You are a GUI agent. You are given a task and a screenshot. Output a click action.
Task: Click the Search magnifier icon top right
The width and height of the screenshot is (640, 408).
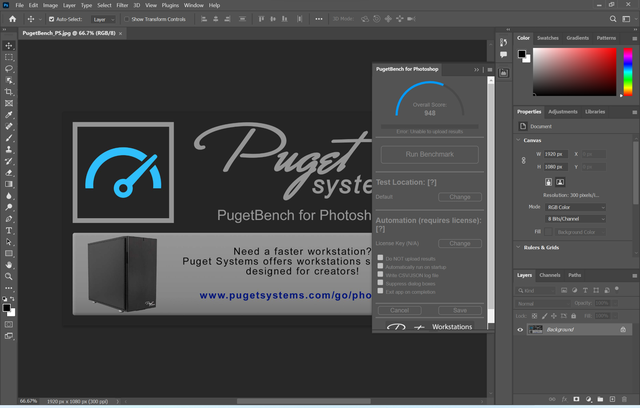613,19
